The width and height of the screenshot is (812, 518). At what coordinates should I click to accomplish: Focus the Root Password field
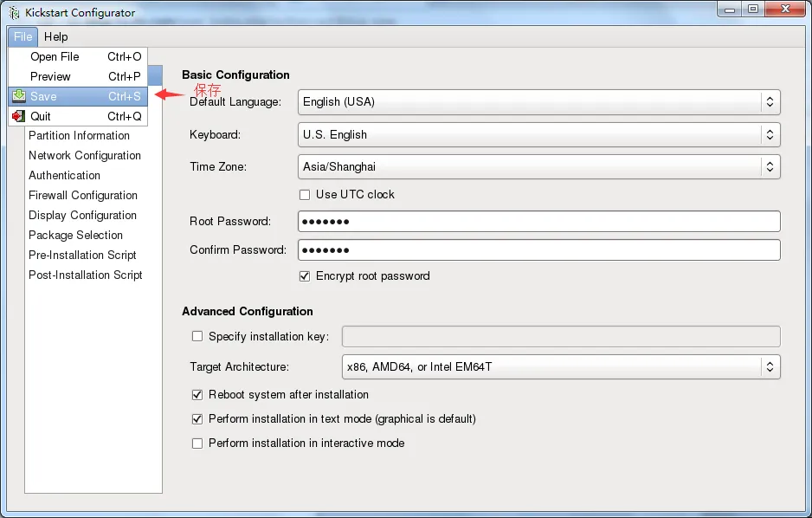(x=539, y=221)
